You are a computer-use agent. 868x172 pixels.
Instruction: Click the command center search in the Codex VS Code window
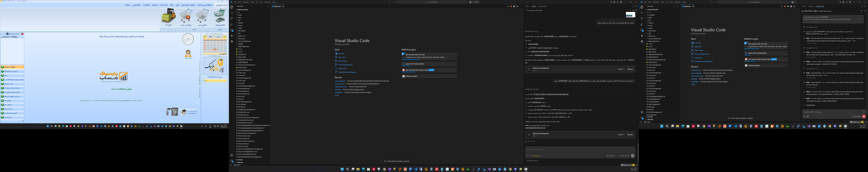coord(431,2)
